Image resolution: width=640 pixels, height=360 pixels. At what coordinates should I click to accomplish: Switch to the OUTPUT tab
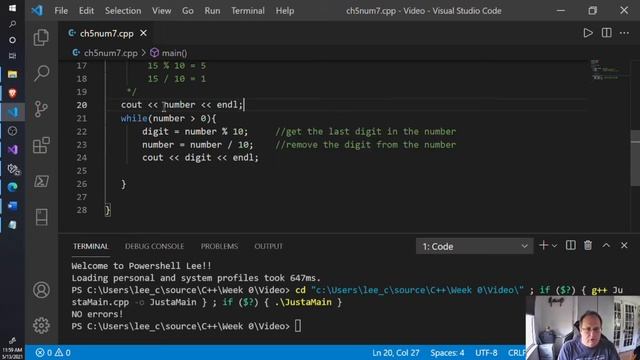tap(269, 246)
